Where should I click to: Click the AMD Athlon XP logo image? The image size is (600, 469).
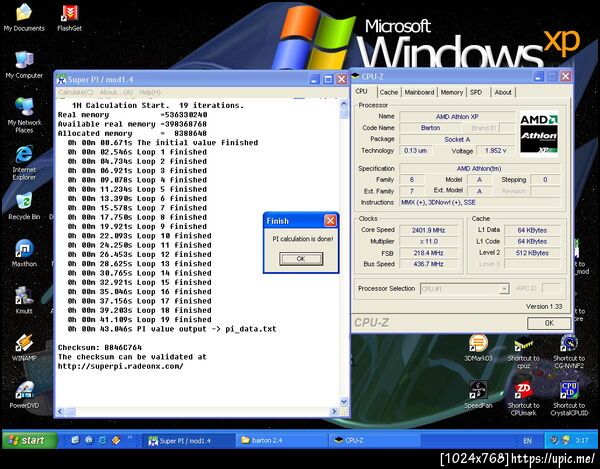point(538,134)
